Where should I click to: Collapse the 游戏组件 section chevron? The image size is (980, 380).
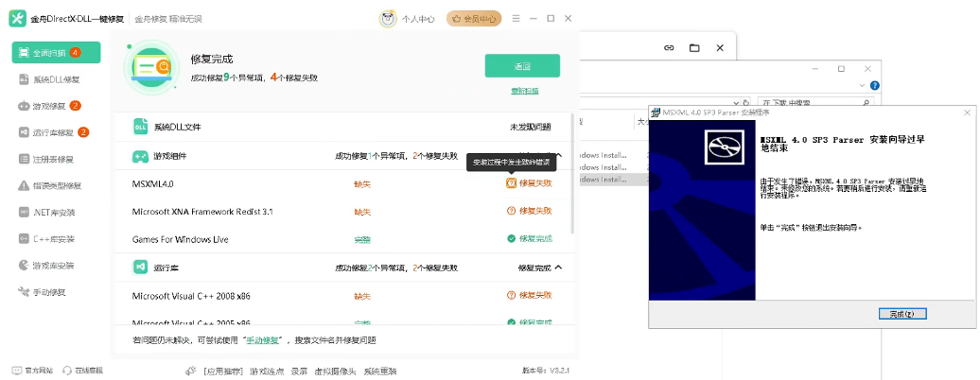[x=559, y=156]
